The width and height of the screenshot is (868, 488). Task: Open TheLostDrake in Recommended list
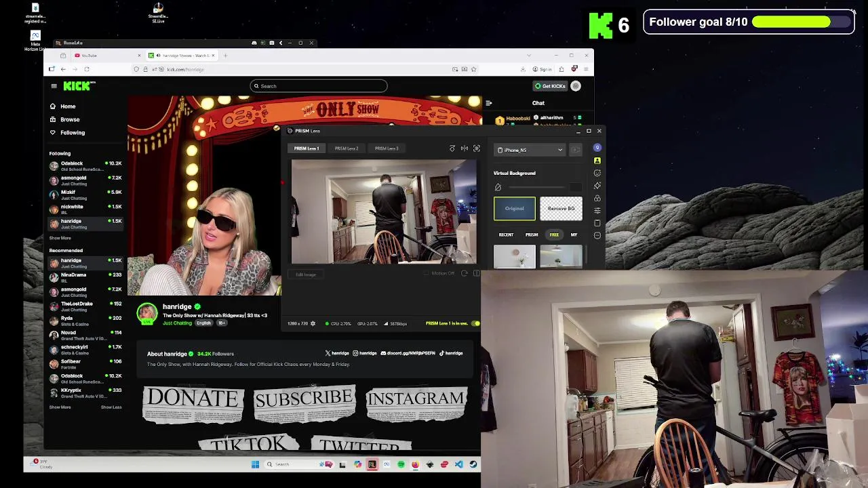click(x=85, y=306)
